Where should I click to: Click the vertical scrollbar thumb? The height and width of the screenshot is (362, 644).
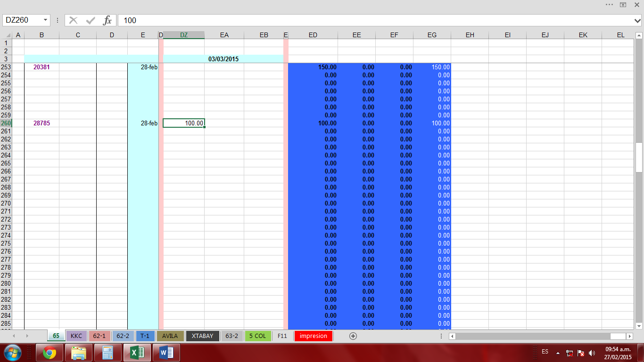(639, 157)
